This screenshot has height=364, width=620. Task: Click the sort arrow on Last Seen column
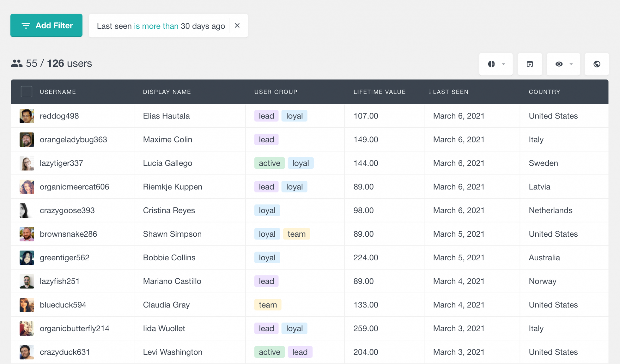click(x=430, y=92)
